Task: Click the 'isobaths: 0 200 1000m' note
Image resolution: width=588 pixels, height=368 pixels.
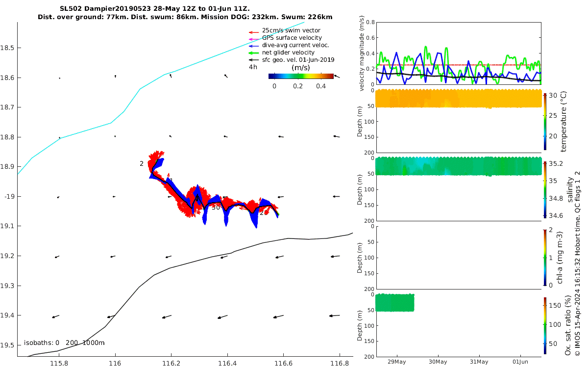Action: click(x=64, y=342)
